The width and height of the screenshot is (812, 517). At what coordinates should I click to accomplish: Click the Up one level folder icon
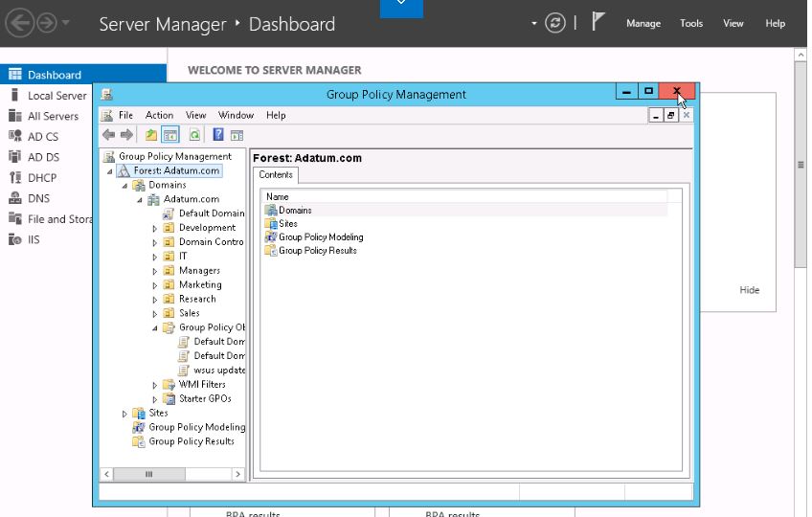(x=150, y=135)
